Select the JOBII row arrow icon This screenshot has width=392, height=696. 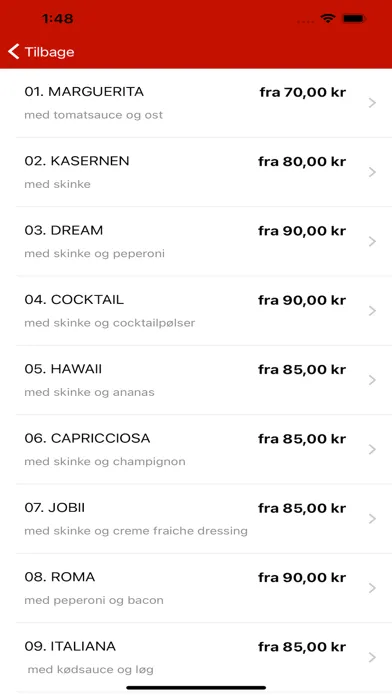tap(372, 518)
